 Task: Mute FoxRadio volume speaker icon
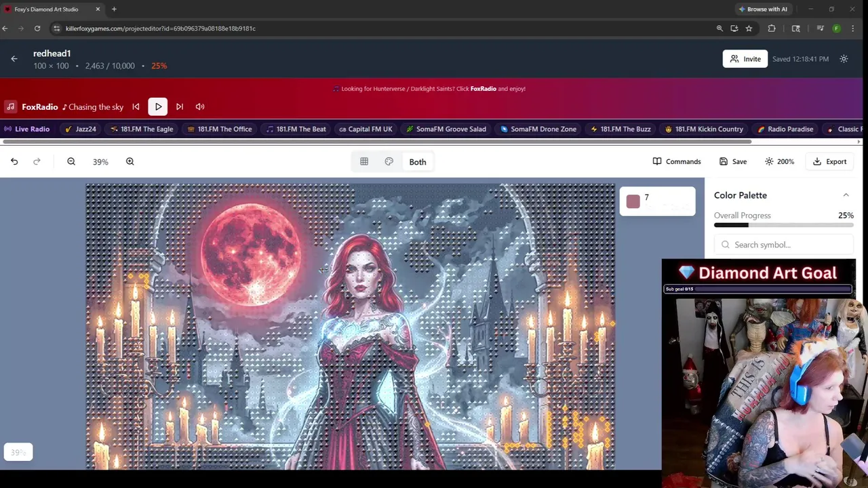click(x=200, y=106)
